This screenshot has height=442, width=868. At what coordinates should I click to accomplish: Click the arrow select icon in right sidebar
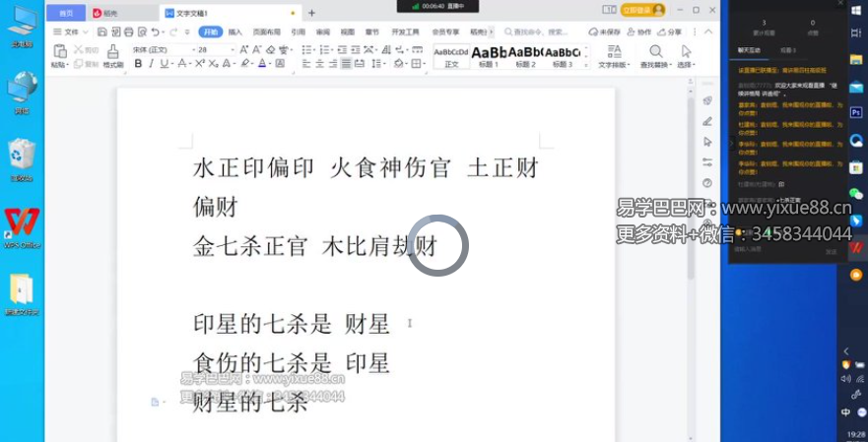707,142
